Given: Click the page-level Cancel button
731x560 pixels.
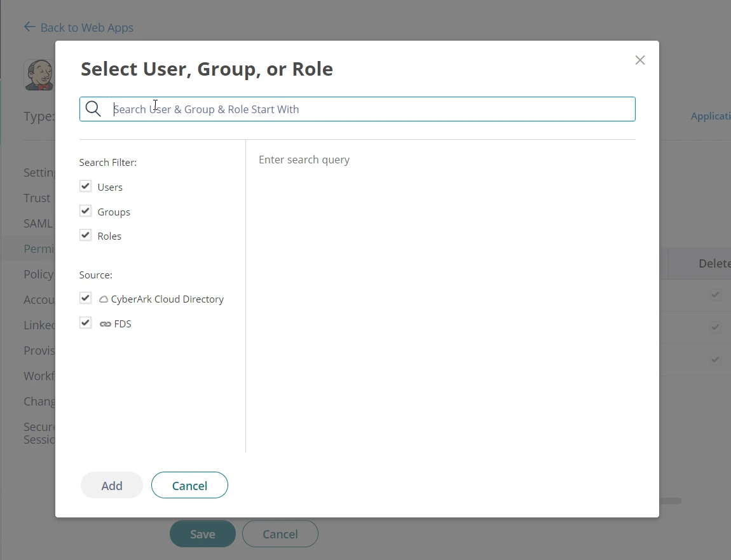Looking at the screenshot, I should 280,534.
